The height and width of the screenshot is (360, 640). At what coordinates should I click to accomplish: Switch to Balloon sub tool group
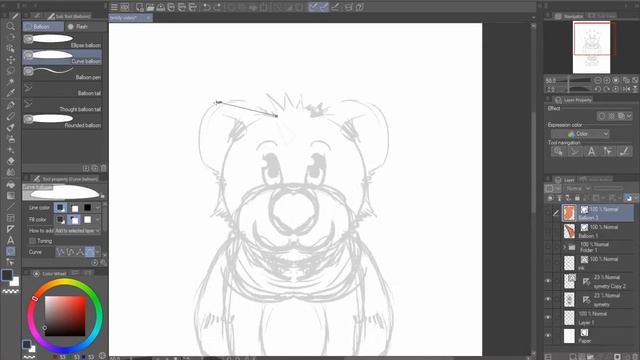point(43,27)
